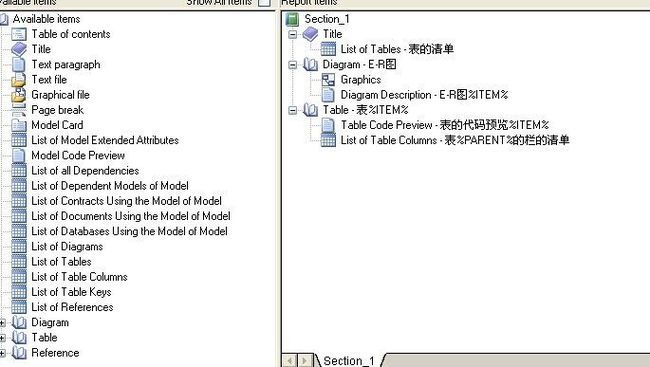Click the List of Contracts Using the Model icon
This screenshot has width=650, height=367.
[x=19, y=201]
